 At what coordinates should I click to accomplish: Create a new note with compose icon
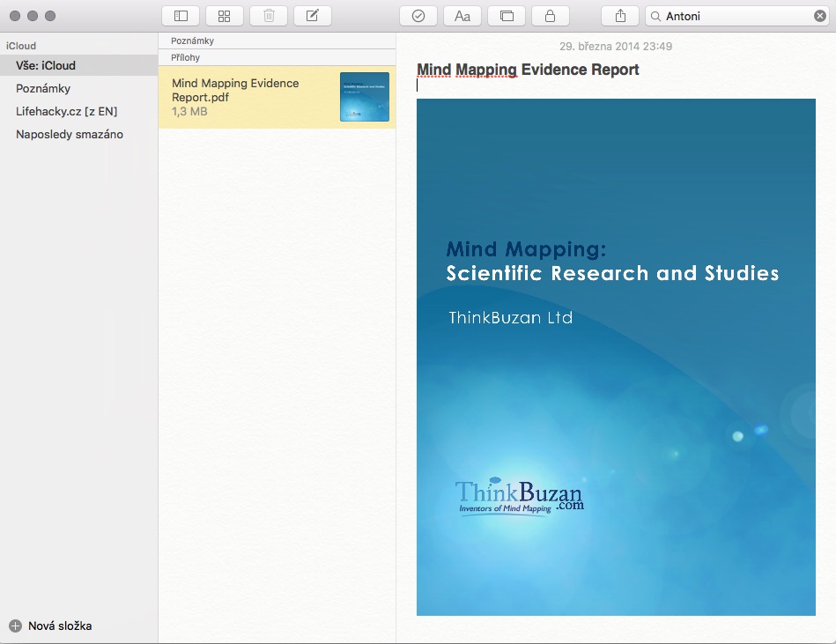coord(313,16)
